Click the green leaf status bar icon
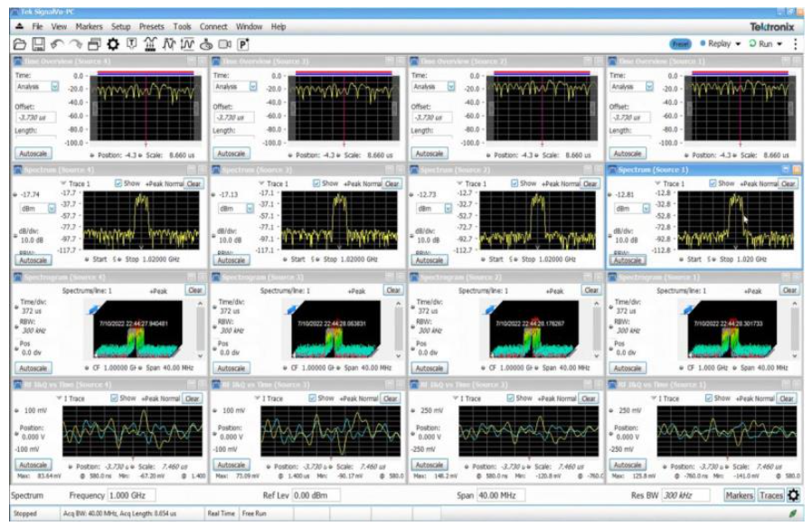Image resolution: width=812 pixels, height=526 pixels. coord(793,513)
